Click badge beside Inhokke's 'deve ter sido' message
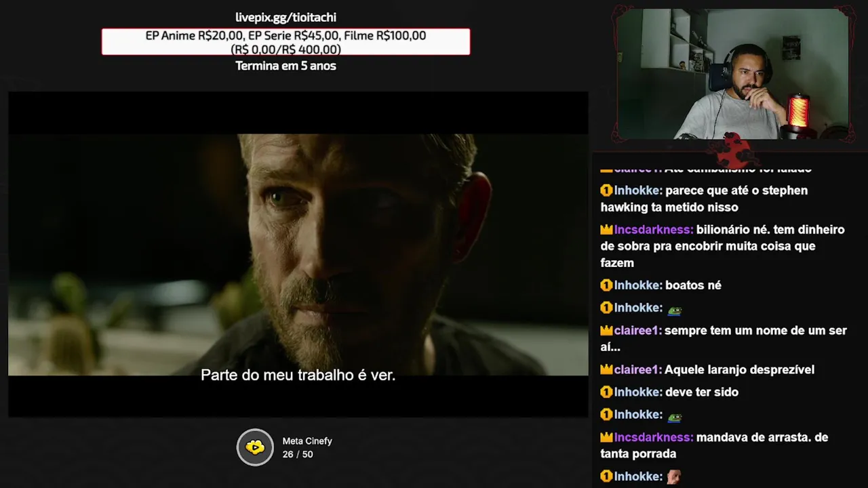The image size is (868, 488). pyautogui.click(x=606, y=392)
